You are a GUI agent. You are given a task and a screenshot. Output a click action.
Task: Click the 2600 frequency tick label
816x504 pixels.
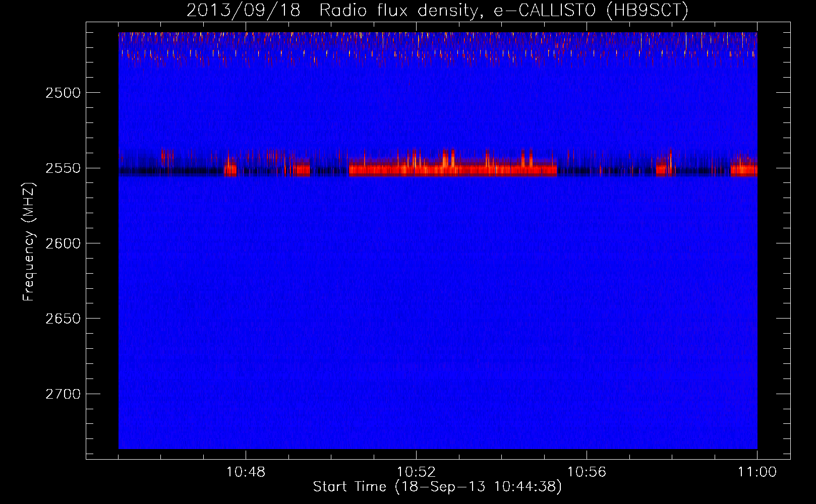pyautogui.click(x=63, y=243)
